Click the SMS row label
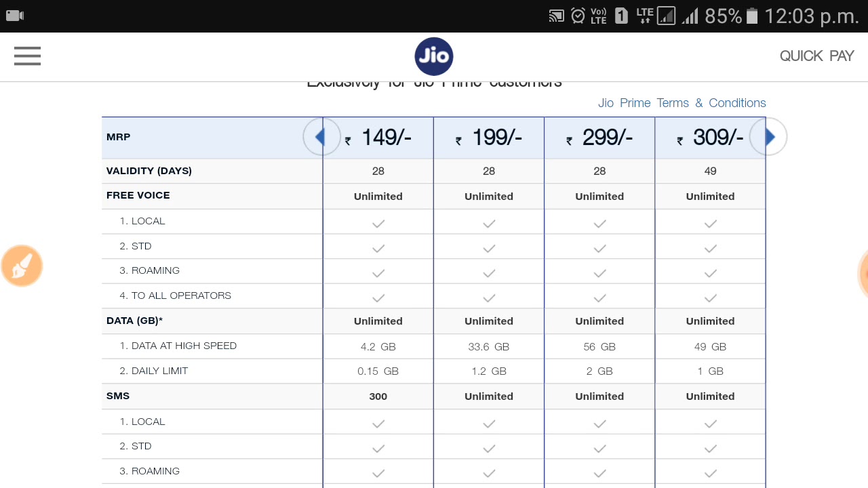This screenshot has width=868, height=488. point(118,396)
